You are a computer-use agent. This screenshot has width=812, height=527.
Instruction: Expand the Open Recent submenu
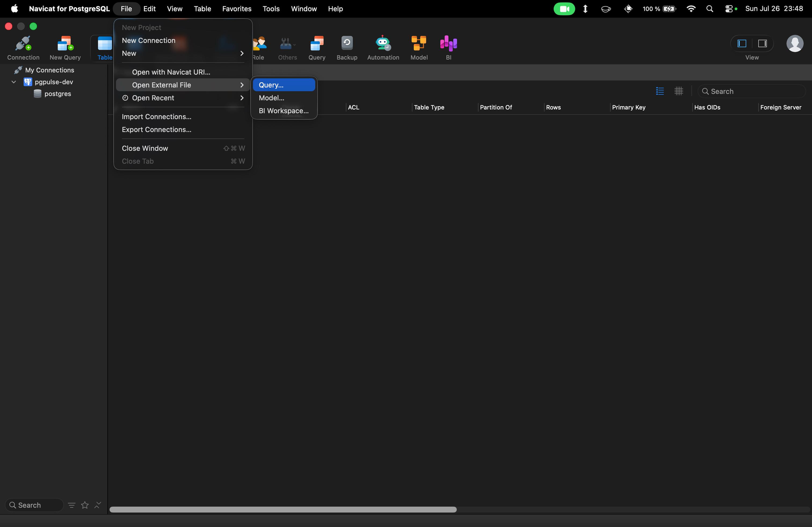click(183, 98)
